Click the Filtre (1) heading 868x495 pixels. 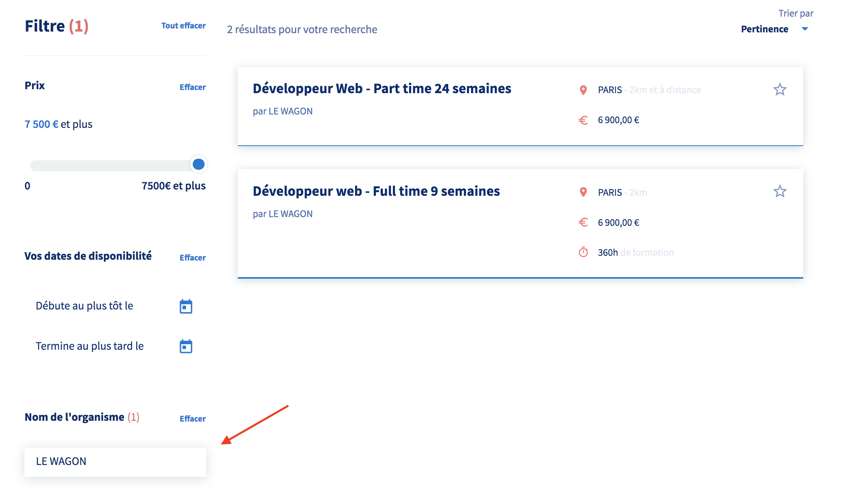tap(56, 26)
